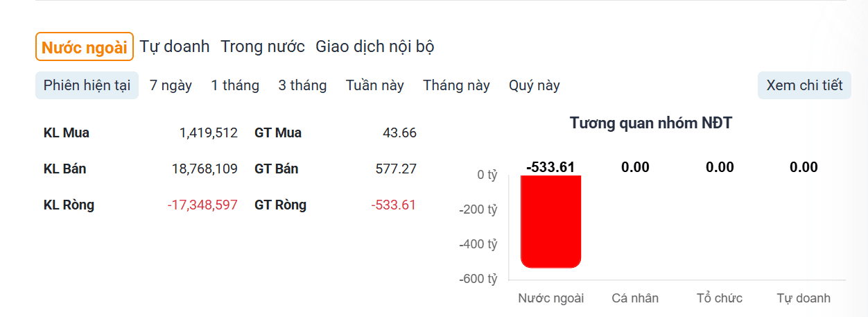The image size is (868, 317).
Task: Open the Xem chi tiết details button
Action: click(x=804, y=85)
